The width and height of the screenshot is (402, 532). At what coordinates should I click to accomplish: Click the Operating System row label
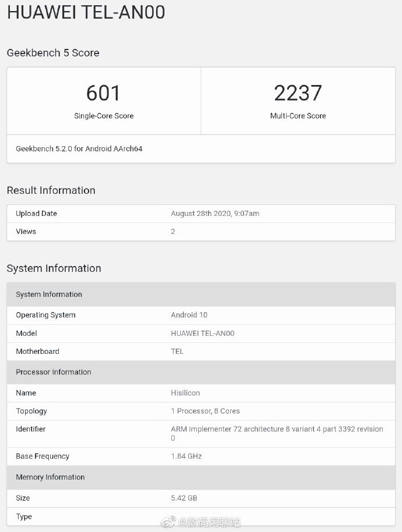click(45, 315)
